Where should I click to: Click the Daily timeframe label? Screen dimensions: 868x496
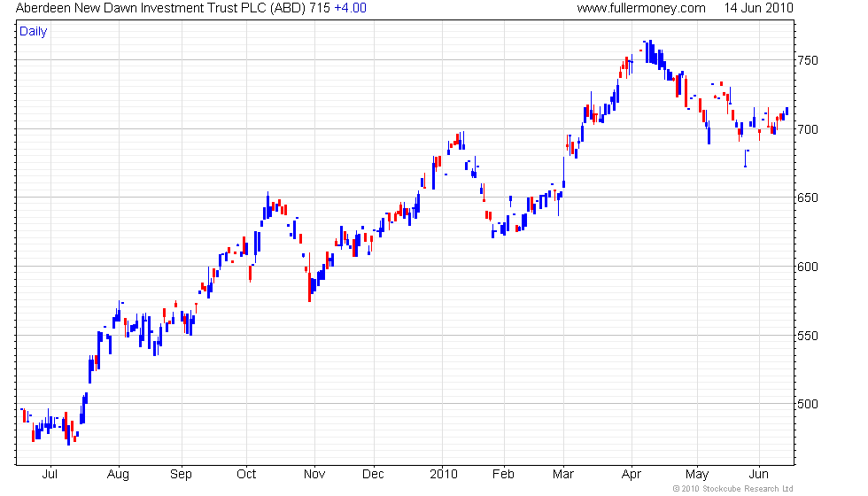click(x=34, y=32)
